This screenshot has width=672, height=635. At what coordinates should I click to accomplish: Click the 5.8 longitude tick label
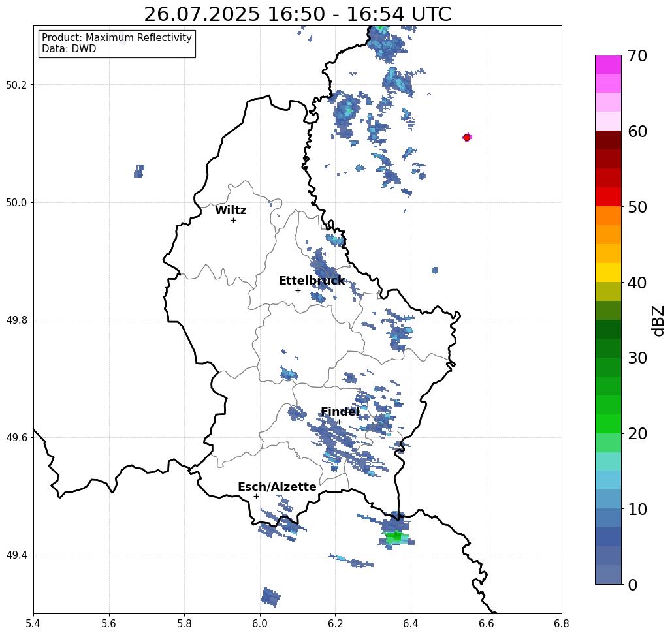pos(184,623)
